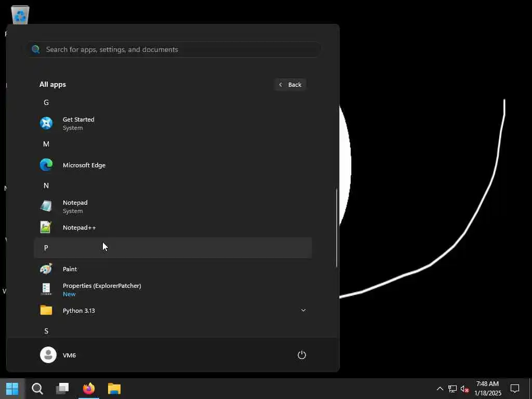Click the search magnifier in Start menu
The image size is (532, 399).
[36, 49]
